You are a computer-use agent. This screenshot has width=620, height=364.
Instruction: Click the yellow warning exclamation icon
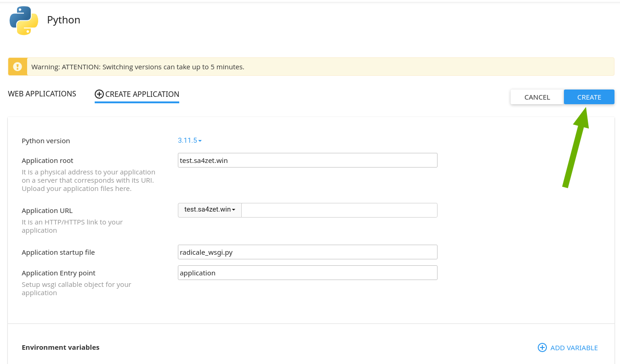click(17, 67)
